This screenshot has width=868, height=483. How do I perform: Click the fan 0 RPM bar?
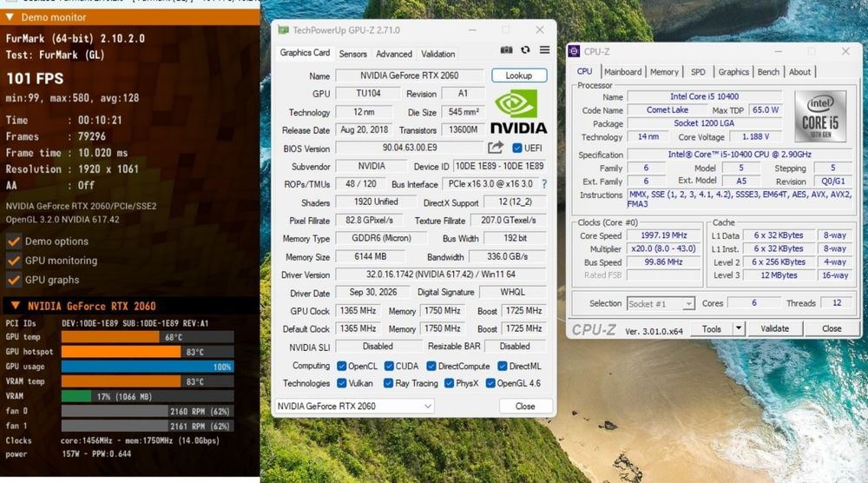(x=148, y=411)
